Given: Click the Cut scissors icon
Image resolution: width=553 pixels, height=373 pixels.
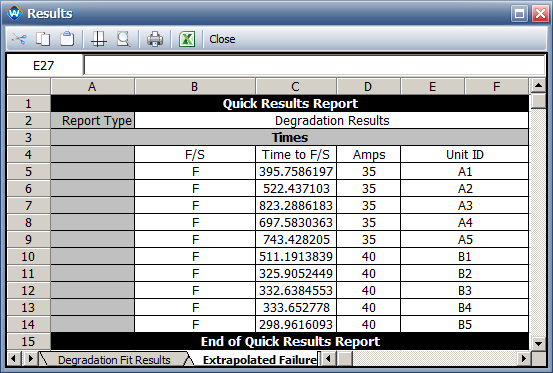Looking at the screenshot, I should [x=19, y=39].
